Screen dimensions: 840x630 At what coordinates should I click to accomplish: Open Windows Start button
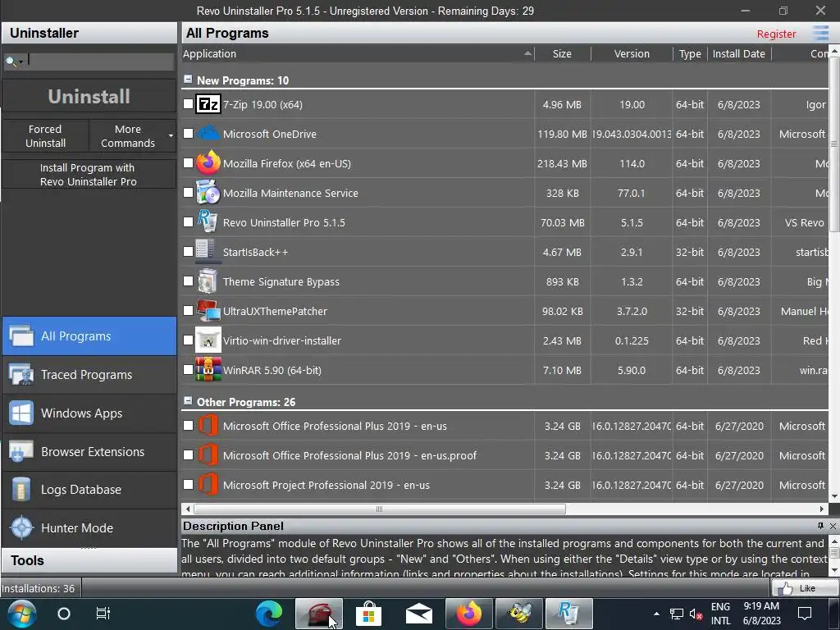point(22,614)
